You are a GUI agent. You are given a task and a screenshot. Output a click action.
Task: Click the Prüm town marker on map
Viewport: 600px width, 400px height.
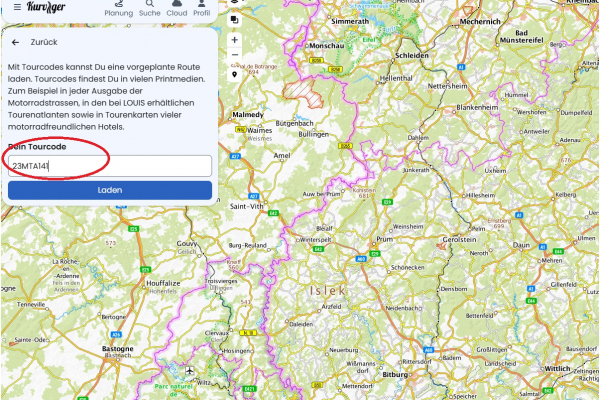tap(385, 239)
